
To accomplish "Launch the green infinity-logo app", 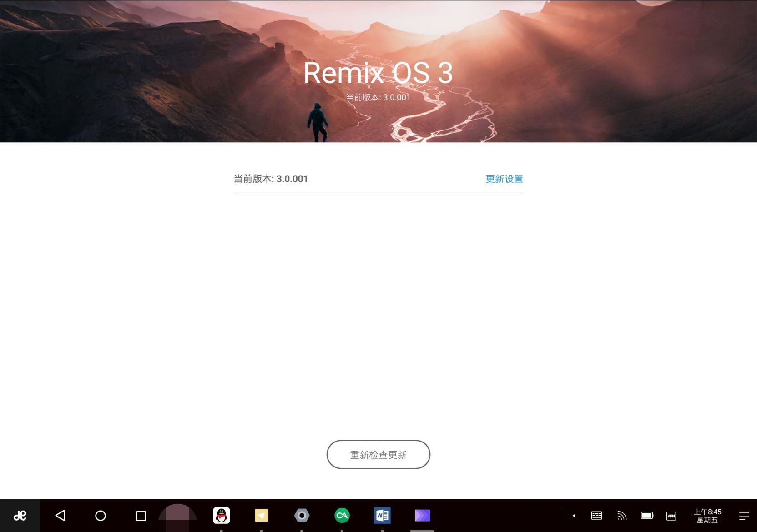I will 342,516.
